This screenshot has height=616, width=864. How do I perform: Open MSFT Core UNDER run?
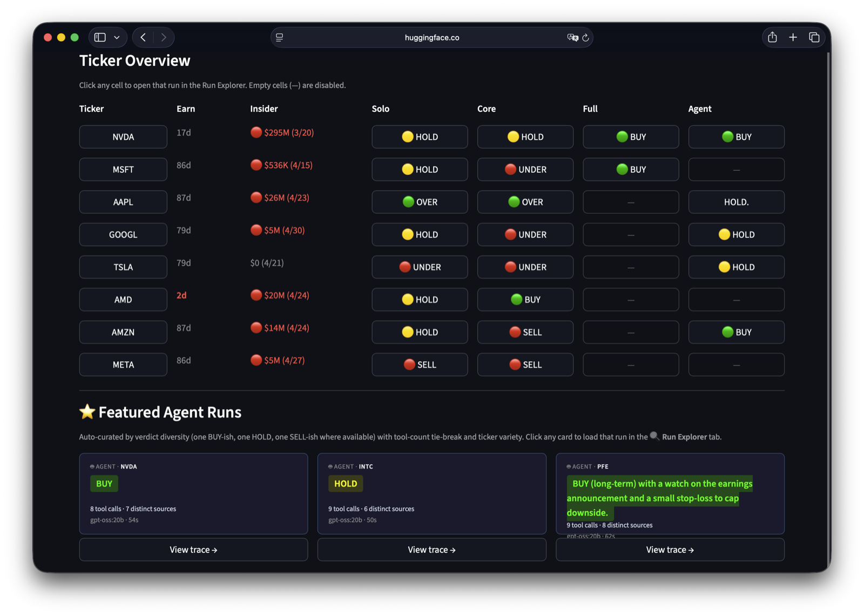(525, 170)
